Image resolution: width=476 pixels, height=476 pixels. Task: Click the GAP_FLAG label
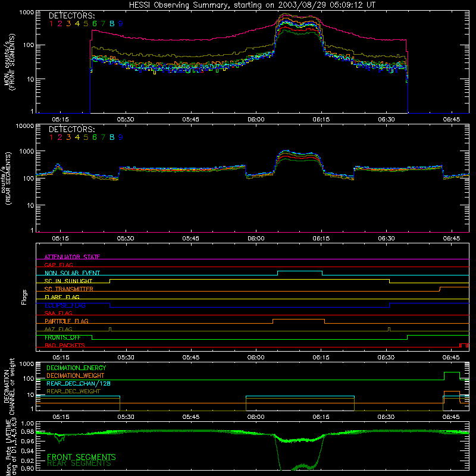tap(58, 265)
